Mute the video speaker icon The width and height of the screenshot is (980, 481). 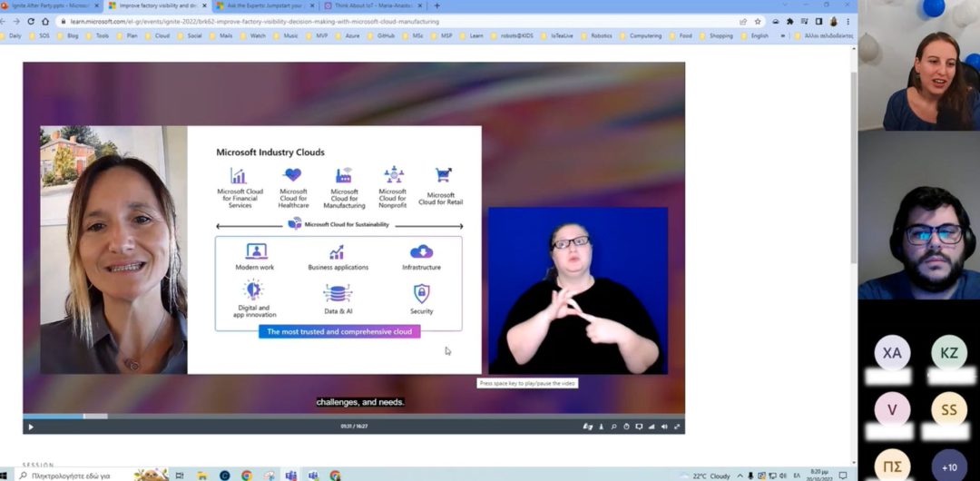click(x=664, y=427)
